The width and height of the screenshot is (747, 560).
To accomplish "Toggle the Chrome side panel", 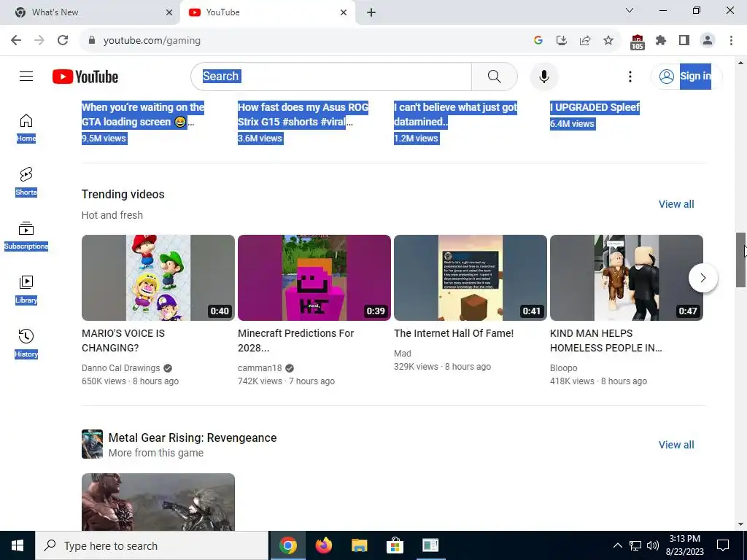I will tap(684, 41).
